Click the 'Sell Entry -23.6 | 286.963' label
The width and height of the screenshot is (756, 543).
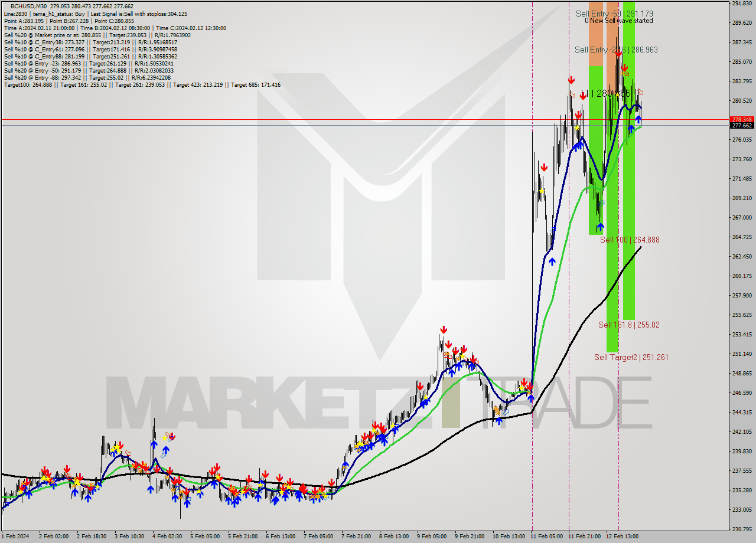[616, 50]
